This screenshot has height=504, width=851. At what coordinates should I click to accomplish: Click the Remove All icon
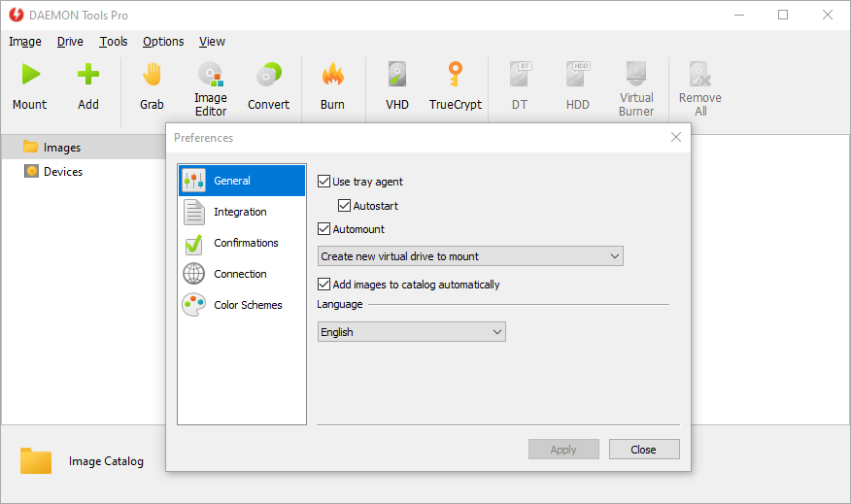point(700,74)
